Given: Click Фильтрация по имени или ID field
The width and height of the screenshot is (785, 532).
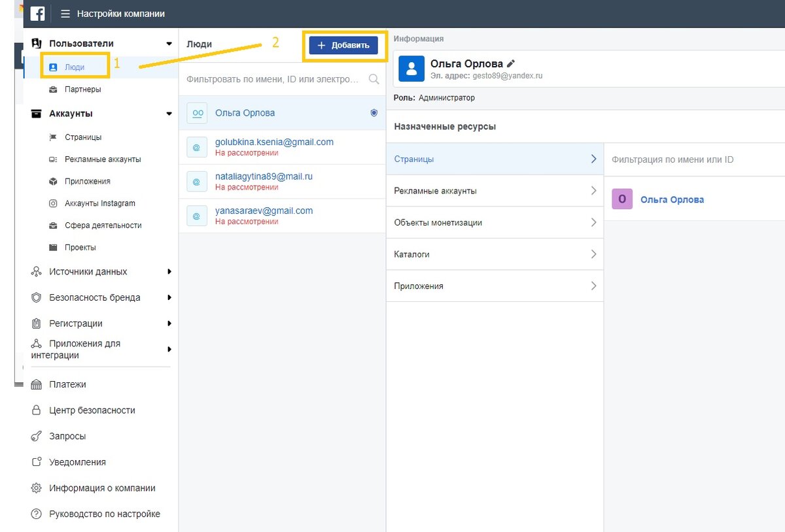Looking at the screenshot, I should click(695, 159).
